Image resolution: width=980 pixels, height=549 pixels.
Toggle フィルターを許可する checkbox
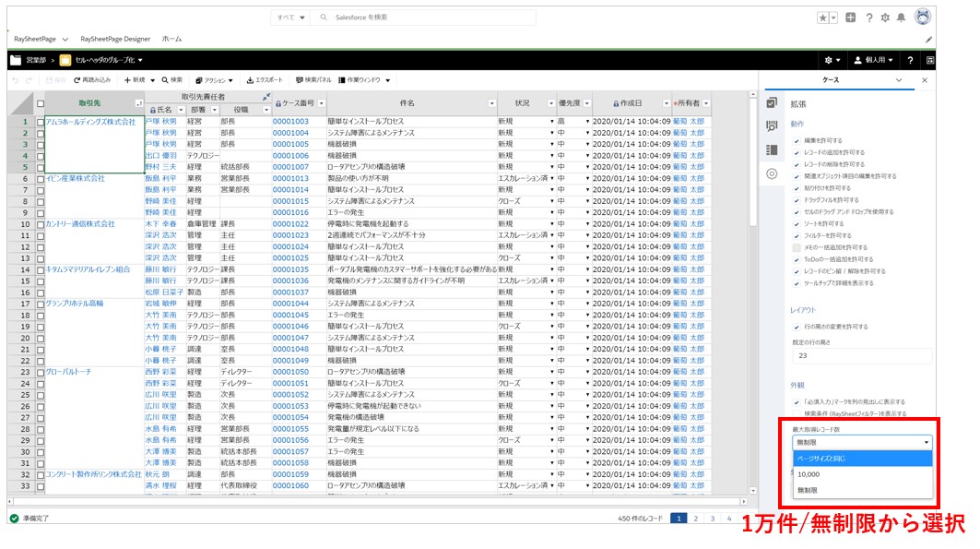pos(797,235)
